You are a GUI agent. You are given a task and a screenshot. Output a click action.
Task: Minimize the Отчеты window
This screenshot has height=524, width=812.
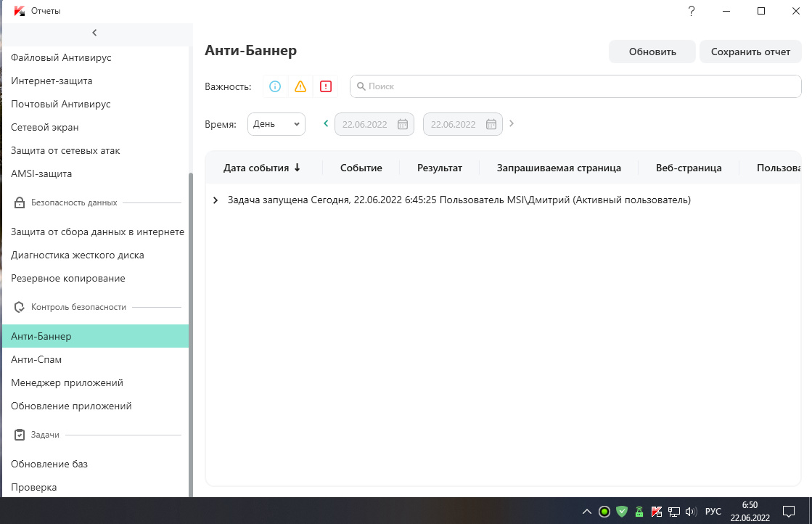[x=726, y=11]
